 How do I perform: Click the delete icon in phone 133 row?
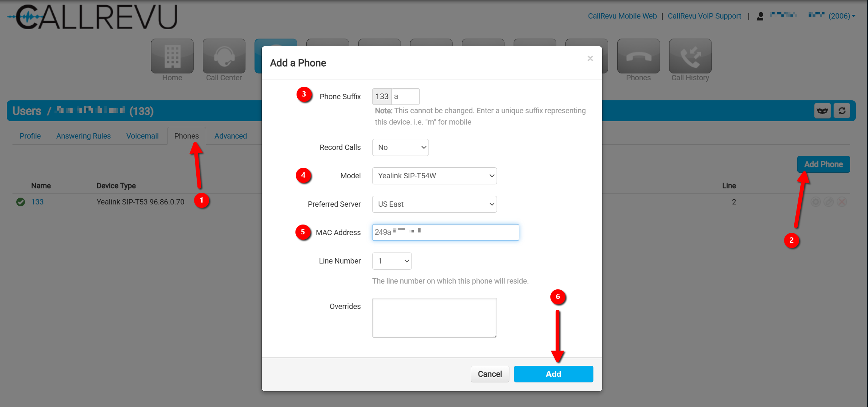pos(842,202)
